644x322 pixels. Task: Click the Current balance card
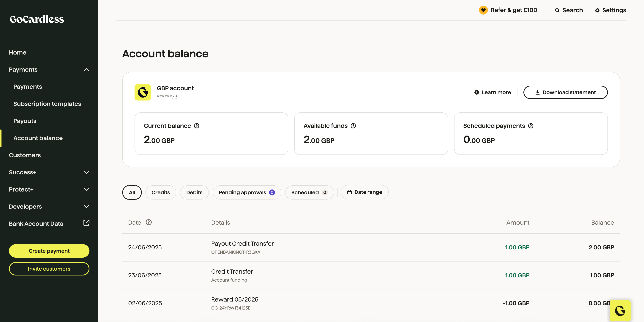[x=211, y=134]
